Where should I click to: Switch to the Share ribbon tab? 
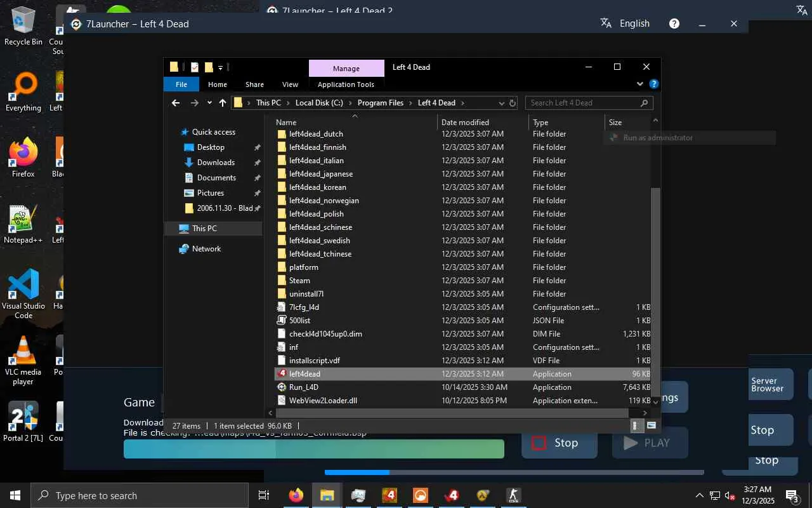tap(254, 84)
